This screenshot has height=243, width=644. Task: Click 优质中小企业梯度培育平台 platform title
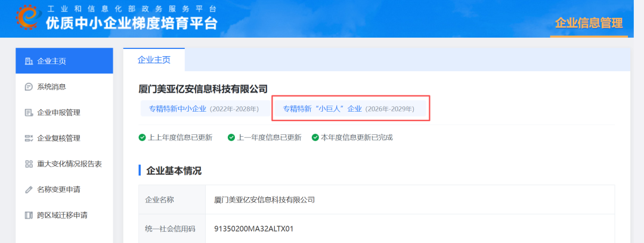click(131, 23)
